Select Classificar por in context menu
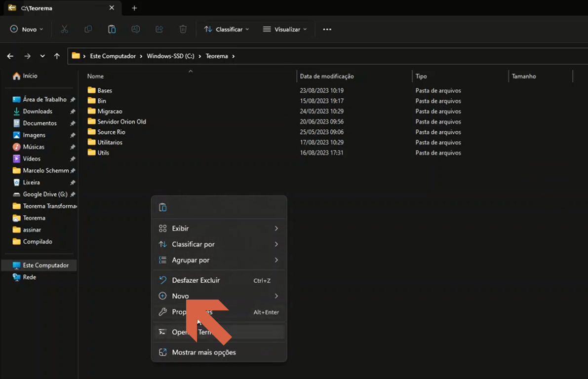Image resolution: width=588 pixels, height=379 pixels. (219, 244)
